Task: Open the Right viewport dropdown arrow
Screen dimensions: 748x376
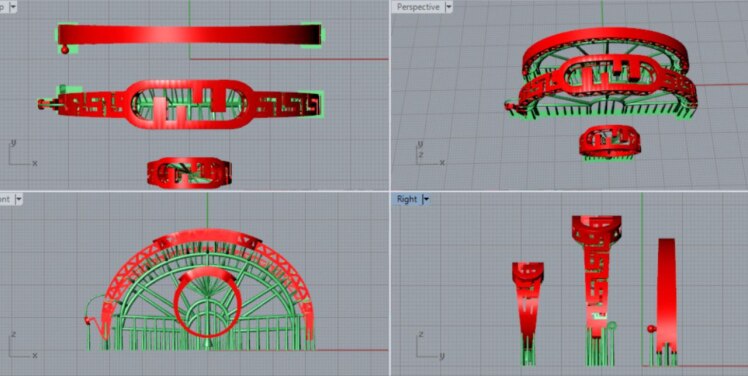Action: click(x=426, y=199)
